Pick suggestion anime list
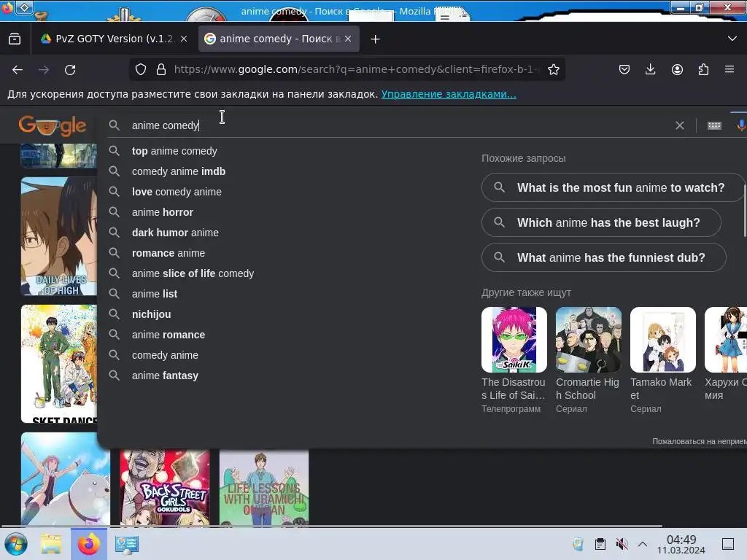Screen dimensions: 747x560 pos(155,295)
